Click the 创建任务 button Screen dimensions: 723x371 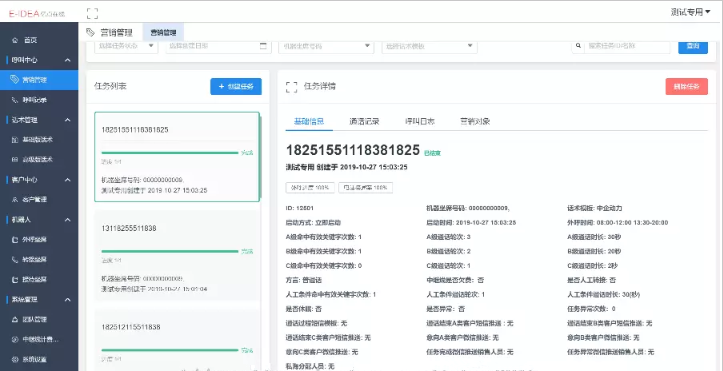coord(236,87)
